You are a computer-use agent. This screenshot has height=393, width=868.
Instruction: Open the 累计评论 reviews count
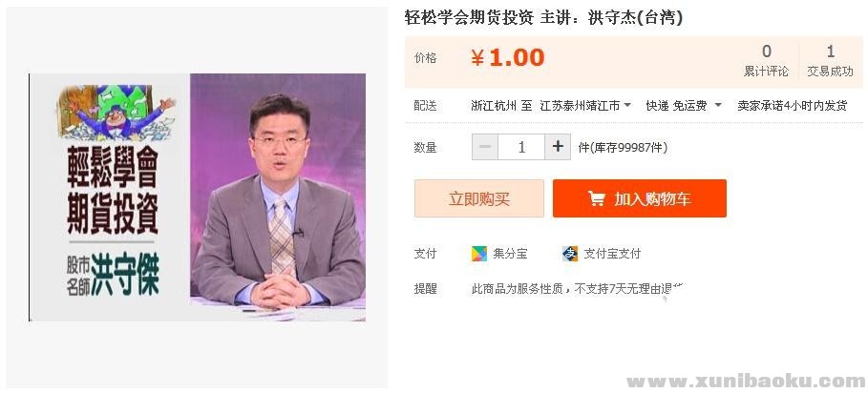766,61
